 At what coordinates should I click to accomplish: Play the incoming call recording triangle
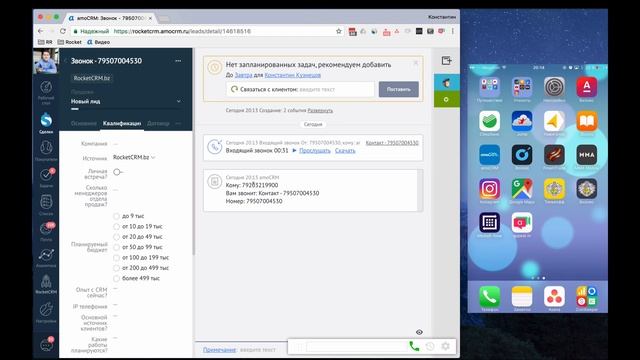point(294,151)
